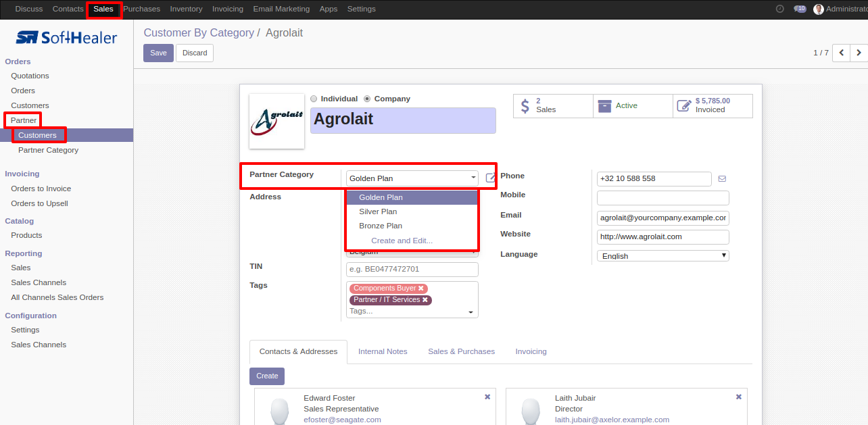Remove the Components Buyer tag
The image size is (868, 425).
(420, 289)
